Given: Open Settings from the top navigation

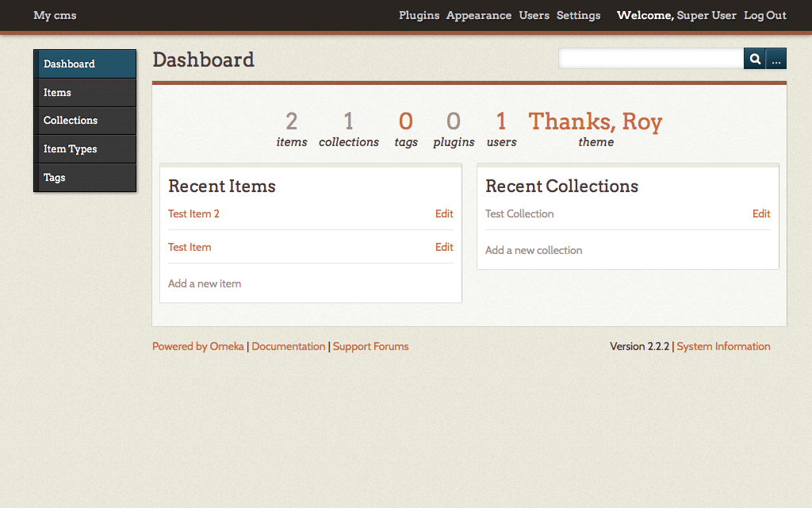Looking at the screenshot, I should click(578, 15).
